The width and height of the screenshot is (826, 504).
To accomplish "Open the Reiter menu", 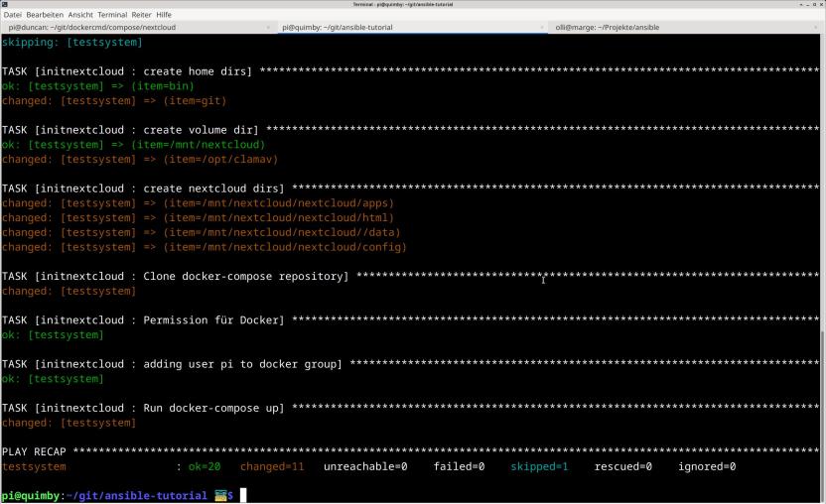I will coord(141,15).
